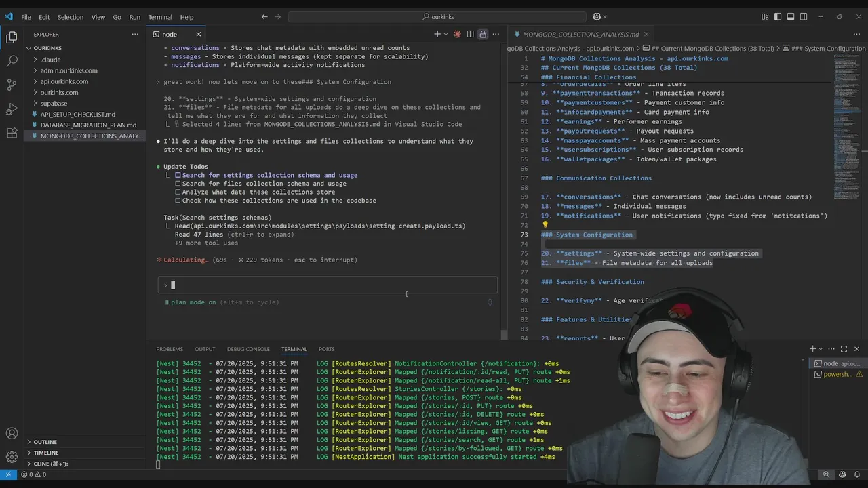Open the Search view in activity bar

click(12, 61)
